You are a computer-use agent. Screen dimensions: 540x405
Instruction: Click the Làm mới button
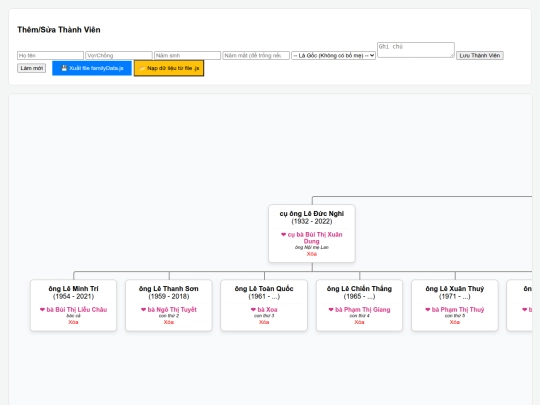(x=32, y=68)
